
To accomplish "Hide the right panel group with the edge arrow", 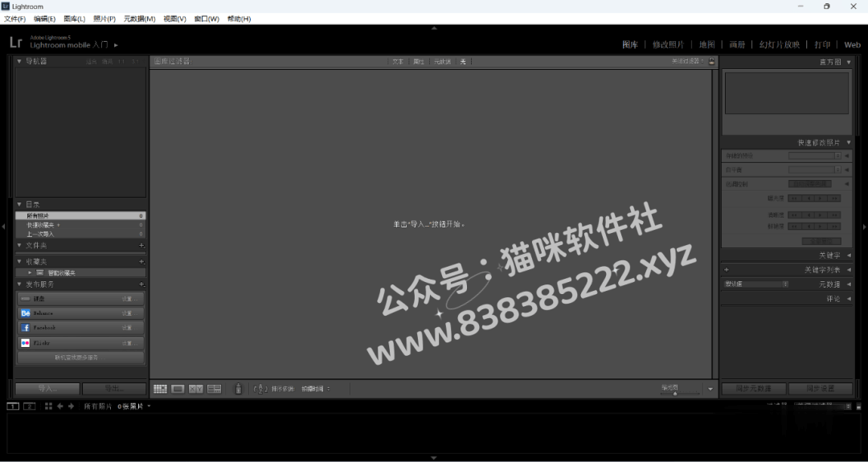I will tap(864, 227).
